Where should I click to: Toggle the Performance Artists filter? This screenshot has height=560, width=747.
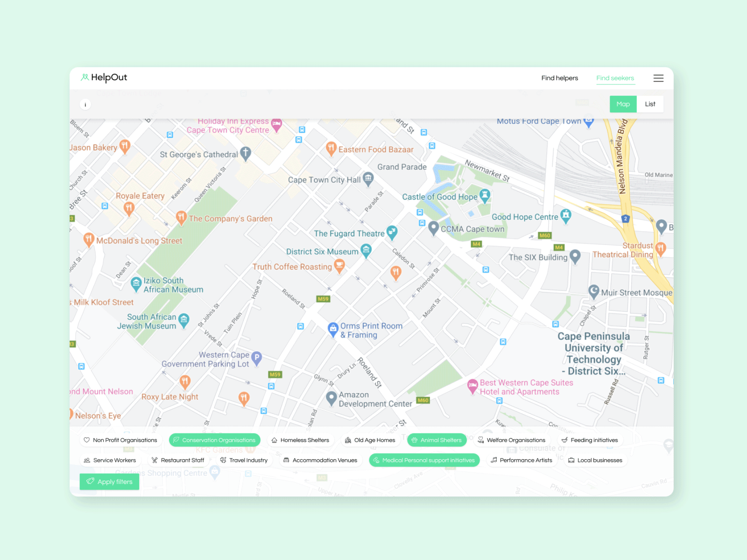521,460
